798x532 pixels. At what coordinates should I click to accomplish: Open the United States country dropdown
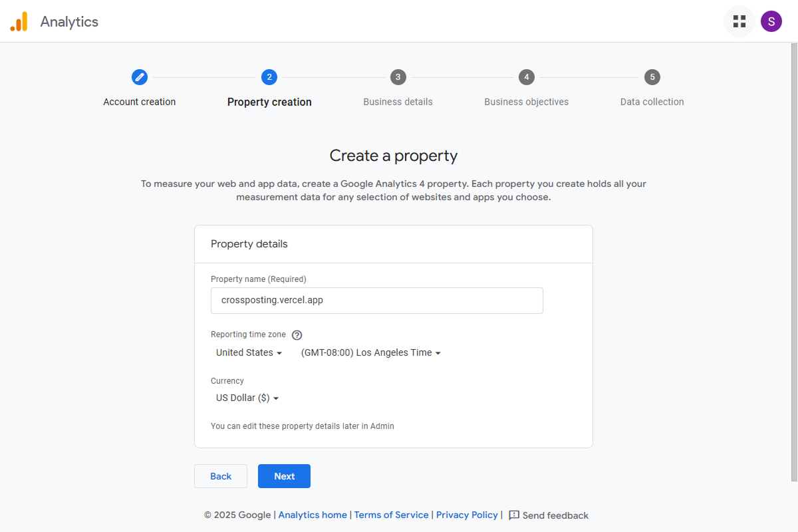click(x=249, y=352)
